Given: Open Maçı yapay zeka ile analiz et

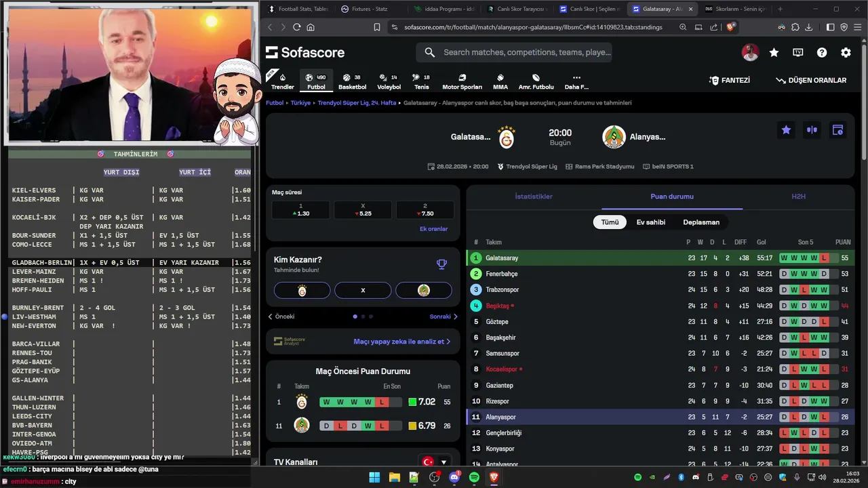Looking at the screenshot, I should pyautogui.click(x=401, y=342).
